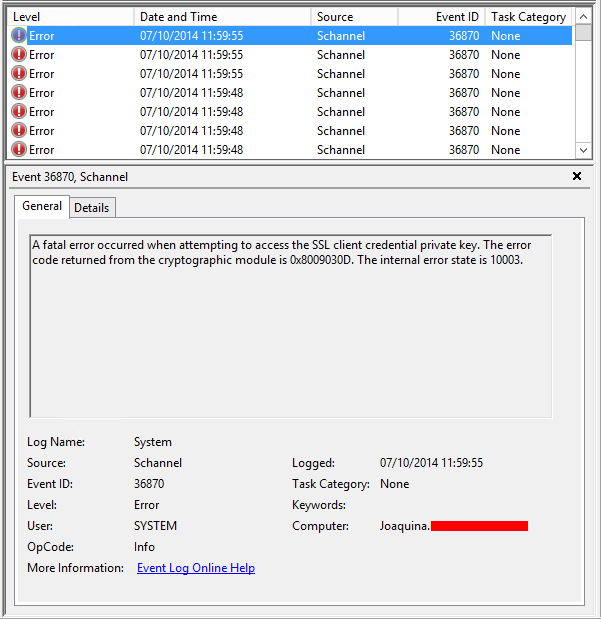Click the event list scroll up arrow
The width and height of the screenshot is (601, 620).
coord(583,17)
